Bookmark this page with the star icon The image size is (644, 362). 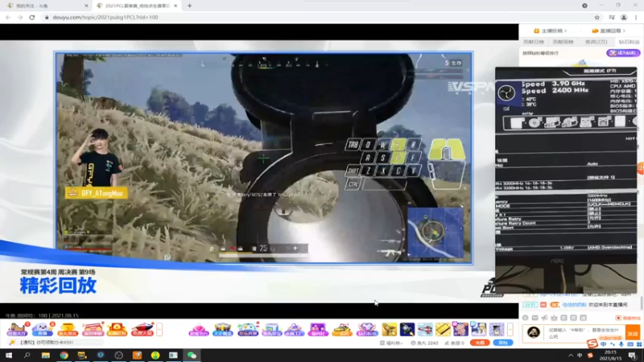tap(597, 18)
